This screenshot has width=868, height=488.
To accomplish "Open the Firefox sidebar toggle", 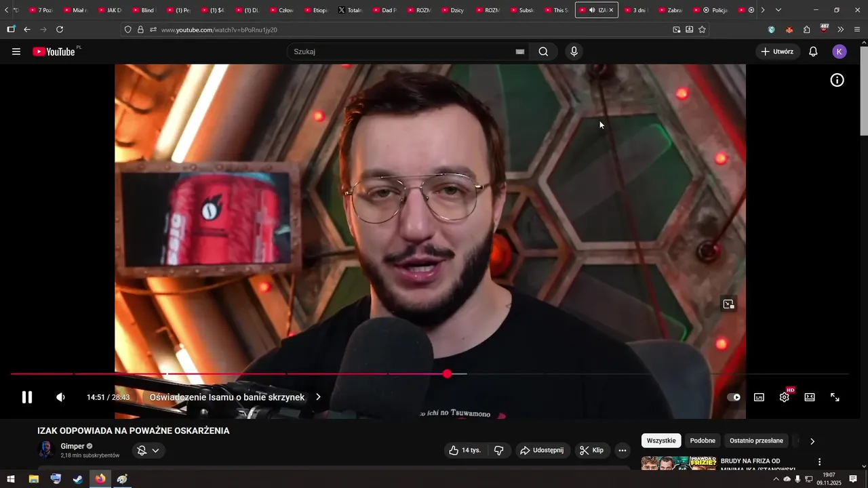I will coord(11,30).
